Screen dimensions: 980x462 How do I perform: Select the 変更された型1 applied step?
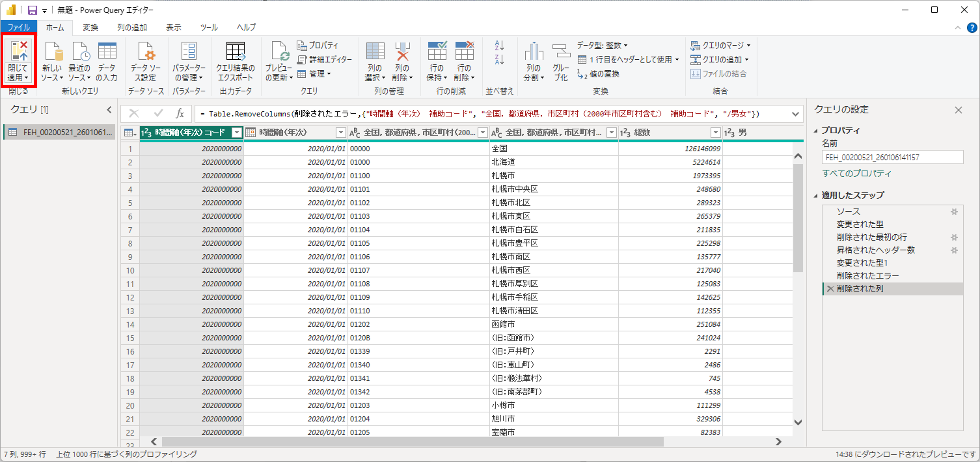[x=862, y=263]
